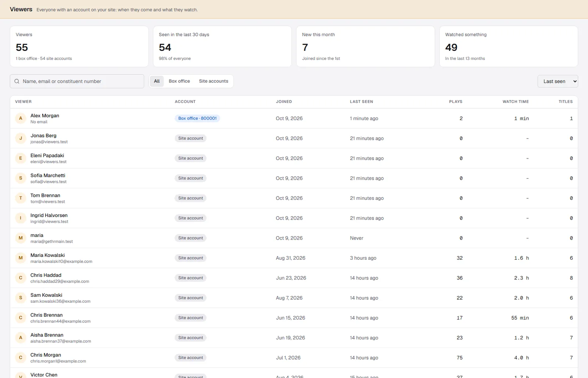Select the All filter tab
The height and width of the screenshot is (378, 588).
point(157,81)
